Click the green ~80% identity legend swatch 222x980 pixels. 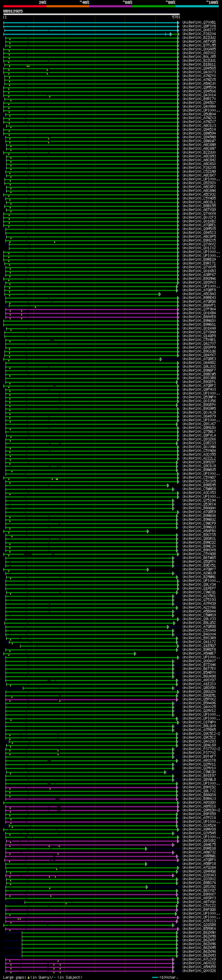tap(154, 6)
